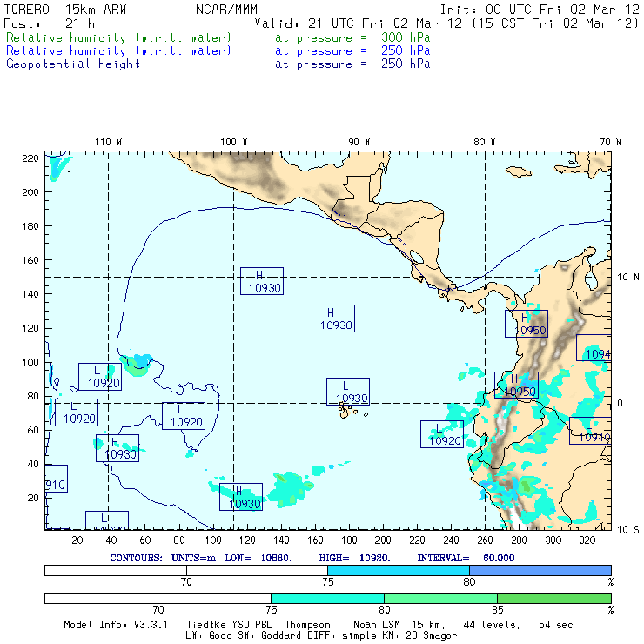The height and width of the screenshot is (644, 644).
Task: Click the H 10950 box on the Ecuador coast
Action: click(516, 385)
